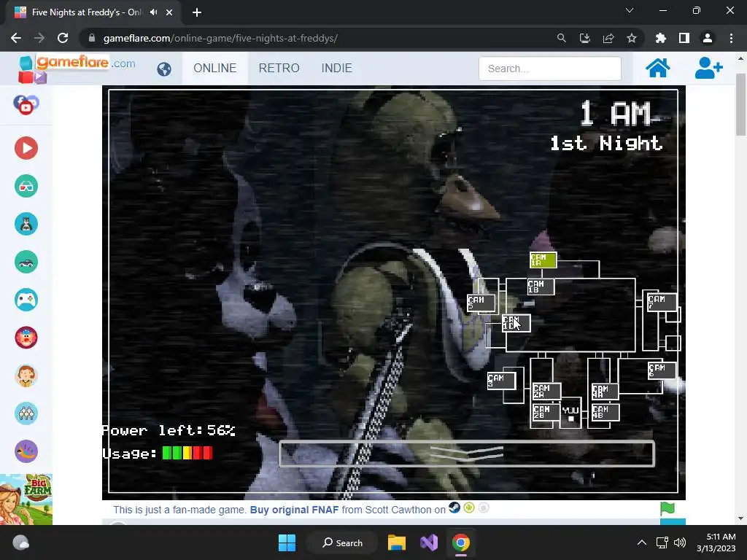
Task: Go back in browser history
Action: 16,38
